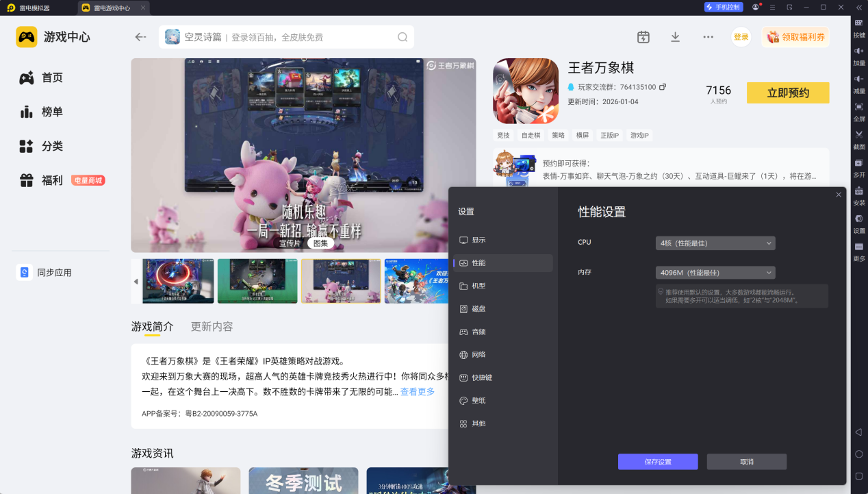Open the user account icon in title bar
The height and width of the screenshot is (494, 868).
756,7
